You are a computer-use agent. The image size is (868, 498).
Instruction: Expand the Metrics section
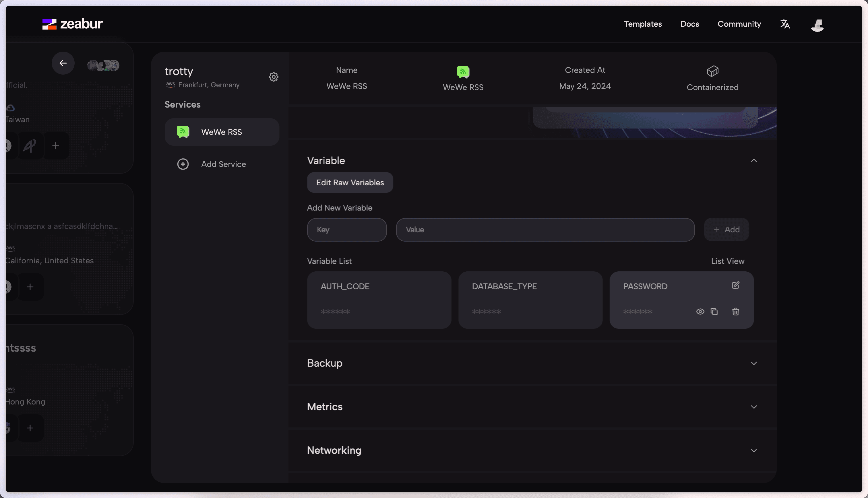(x=753, y=407)
